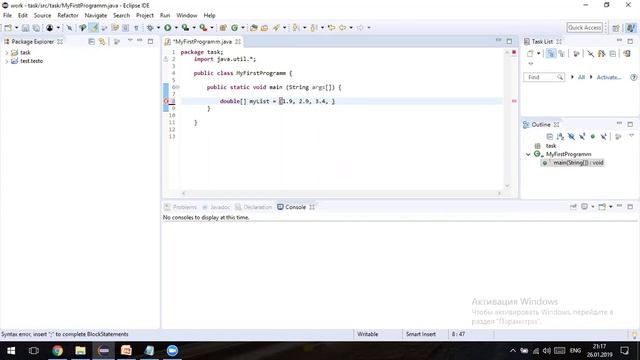This screenshot has width=640, height=360.
Task: Toggle Mark Occurrences toolbar button
Action: click(94, 28)
